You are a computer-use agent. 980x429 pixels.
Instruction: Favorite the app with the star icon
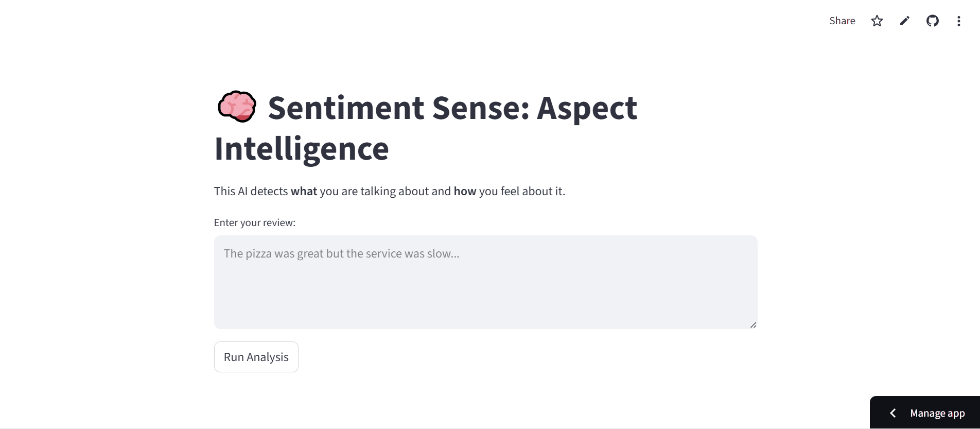click(877, 21)
